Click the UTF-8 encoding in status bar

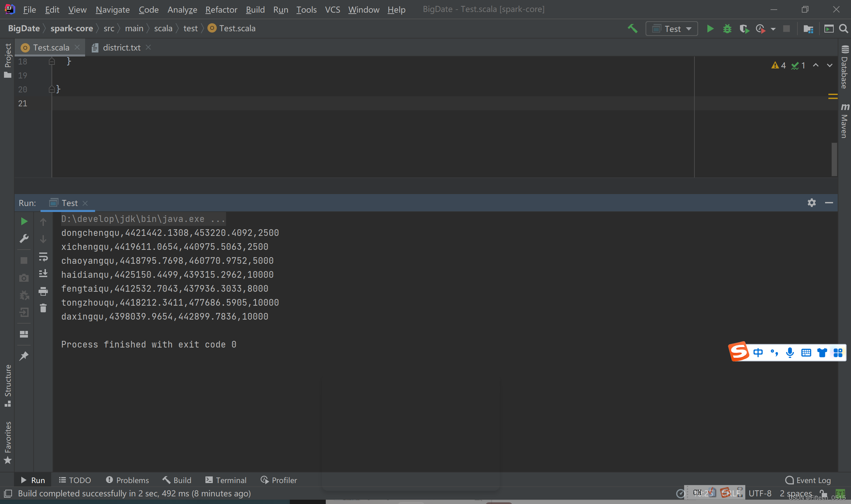click(x=760, y=493)
